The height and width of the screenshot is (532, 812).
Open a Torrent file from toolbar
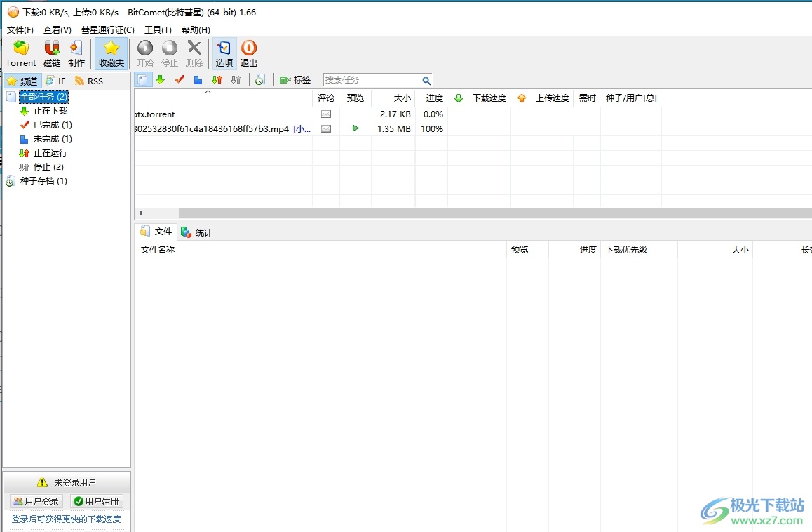21,53
